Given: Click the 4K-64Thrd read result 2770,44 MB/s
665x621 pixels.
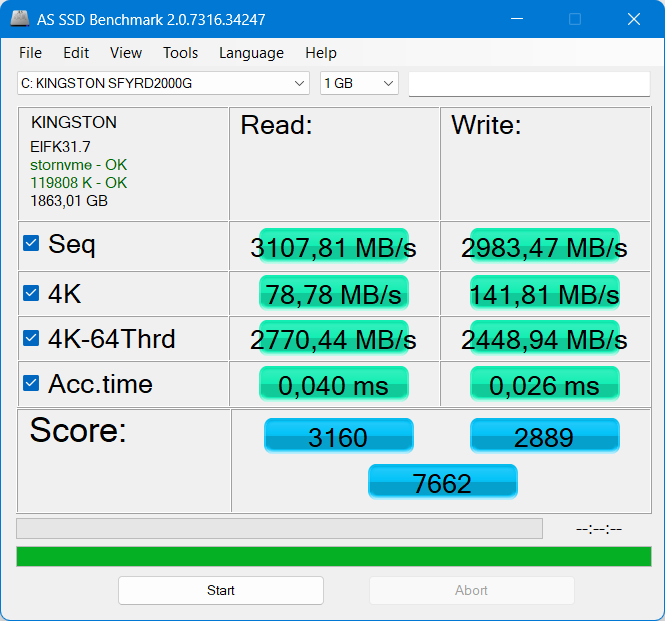Looking at the screenshot, I should point(334,339).
